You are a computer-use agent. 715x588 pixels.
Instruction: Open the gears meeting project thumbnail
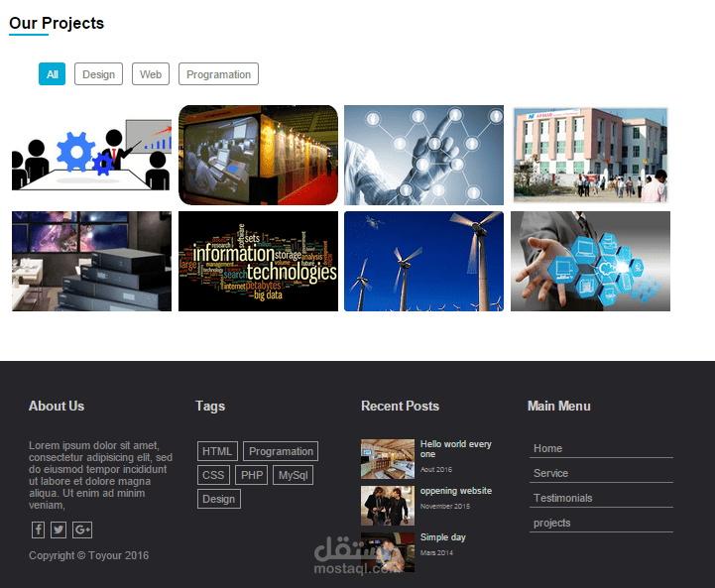tap(91, 155)
